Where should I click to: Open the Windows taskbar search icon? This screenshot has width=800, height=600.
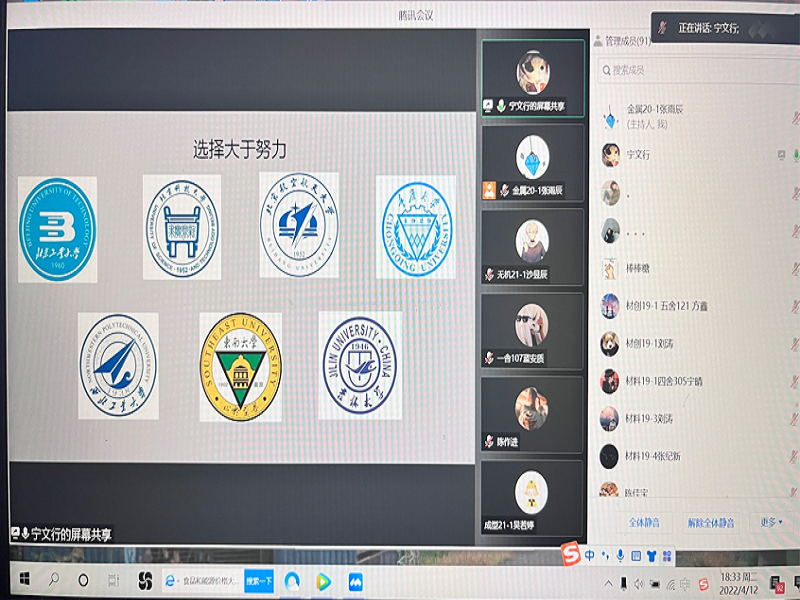[x=53, y=579]
